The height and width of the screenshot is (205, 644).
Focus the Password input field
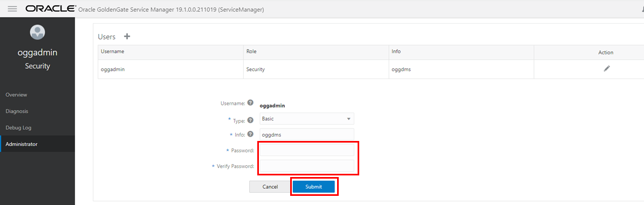(x=307, y=150)
